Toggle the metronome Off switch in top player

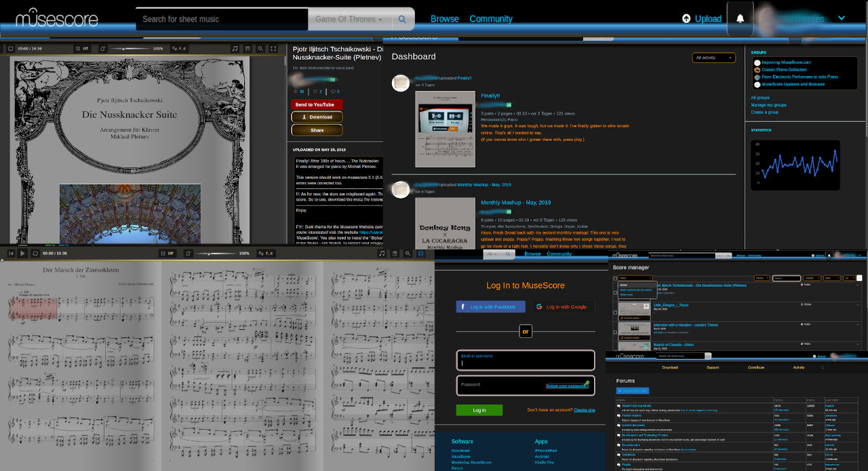(81, 48)
